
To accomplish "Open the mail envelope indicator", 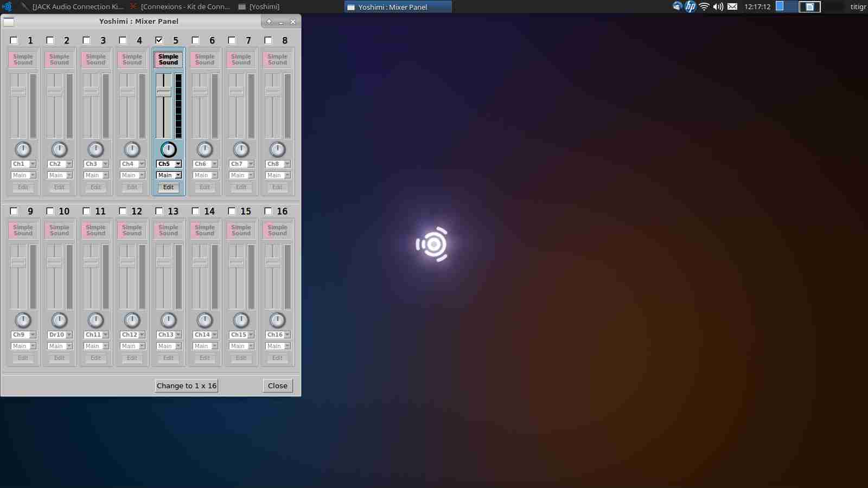I will (732, 7).
